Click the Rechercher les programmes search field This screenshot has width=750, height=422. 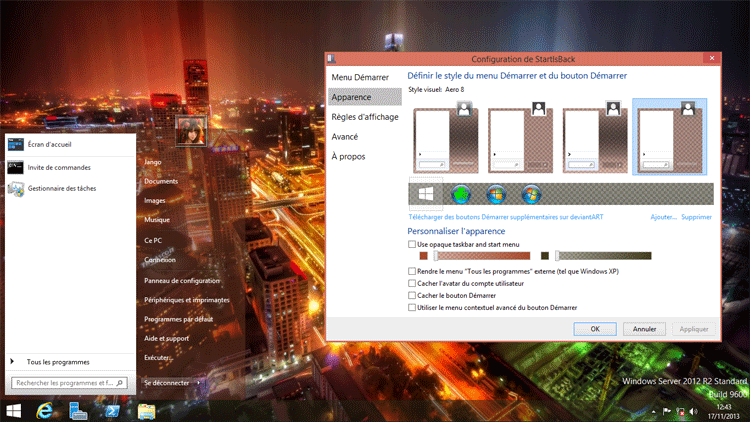click(69, 383)
